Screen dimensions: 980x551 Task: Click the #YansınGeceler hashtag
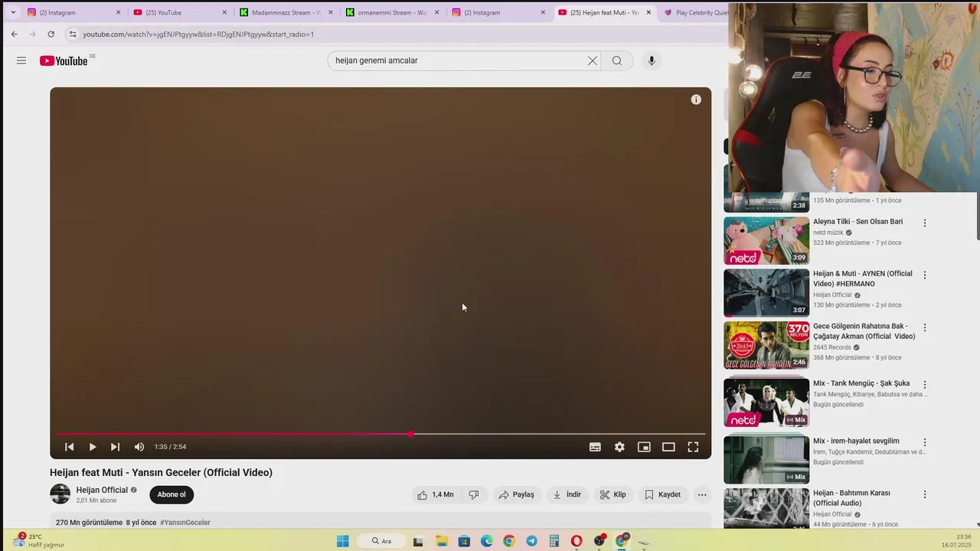[185, 523]
